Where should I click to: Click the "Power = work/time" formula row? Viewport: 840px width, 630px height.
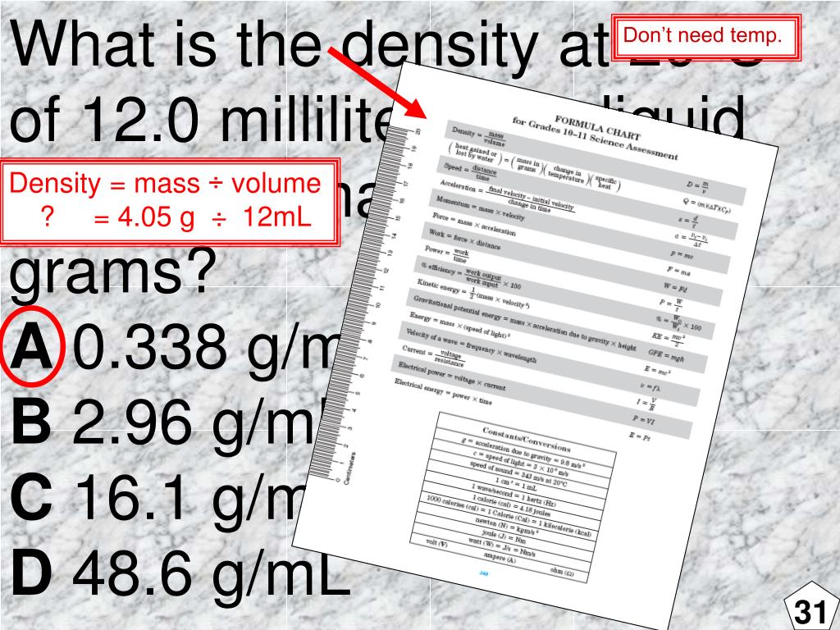tap(447, 254)
